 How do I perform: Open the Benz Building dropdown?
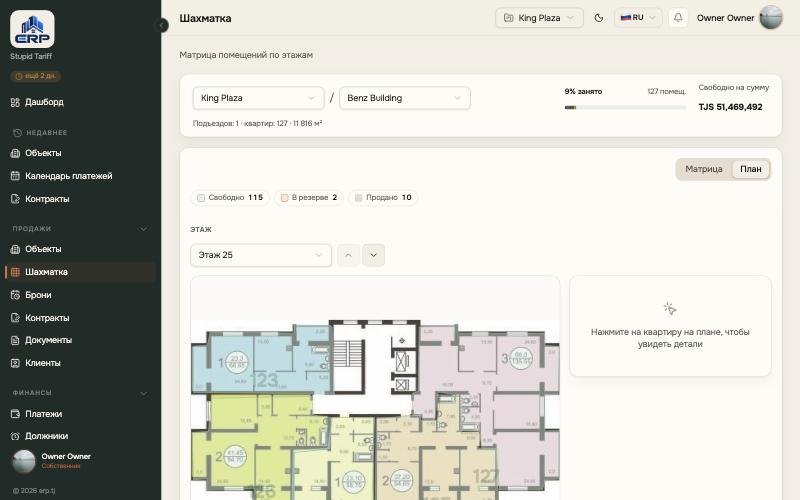[405, 98]
